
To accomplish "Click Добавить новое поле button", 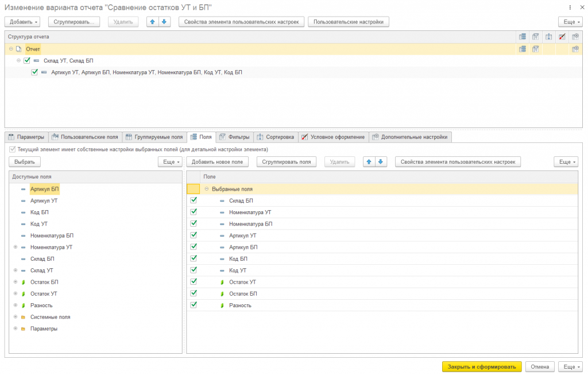I will [218, 161].
